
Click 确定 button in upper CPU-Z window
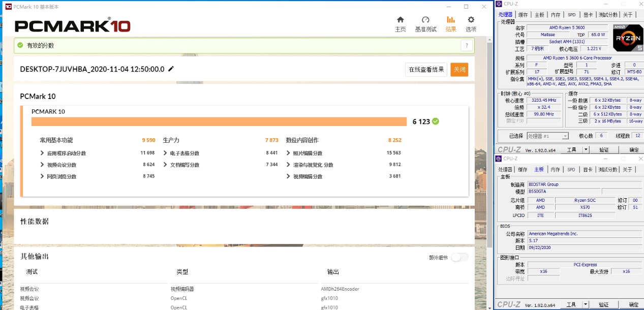633,150
